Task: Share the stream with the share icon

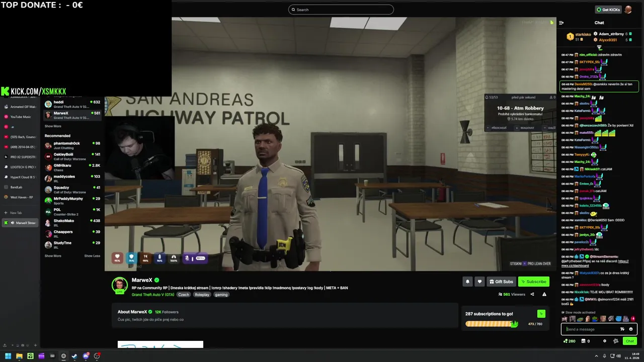Action: (x=532, y=294)
